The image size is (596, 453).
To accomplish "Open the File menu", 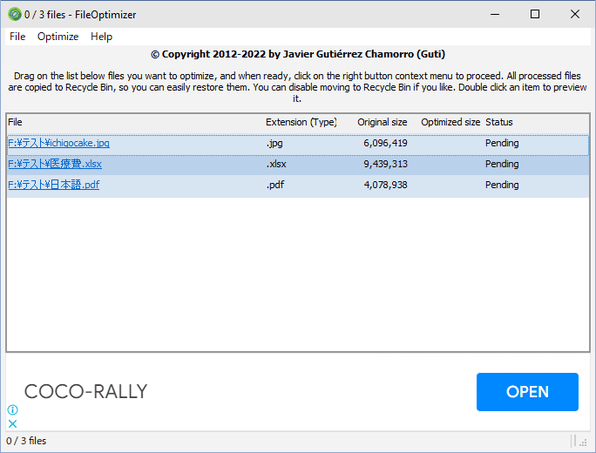I will pos(17,36).
